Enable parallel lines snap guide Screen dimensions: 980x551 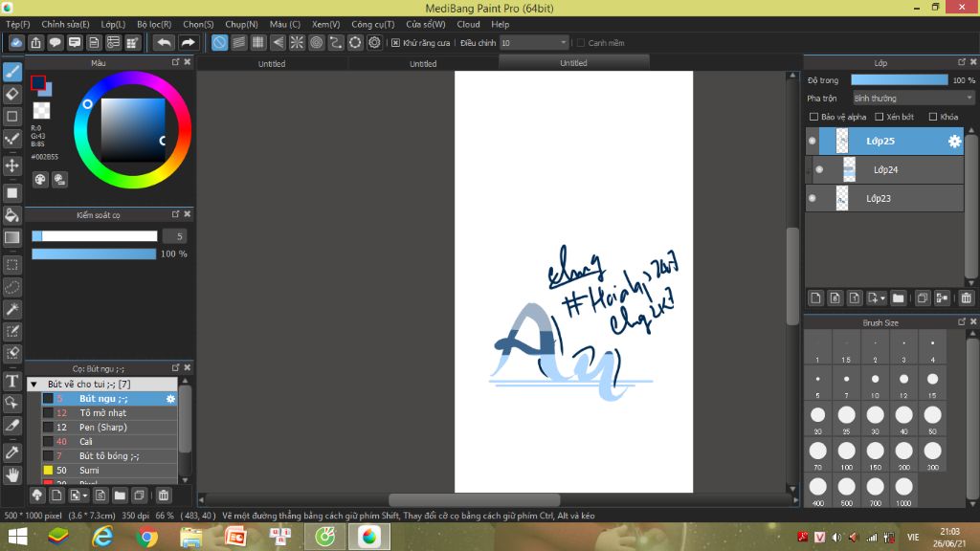point(238,42)
